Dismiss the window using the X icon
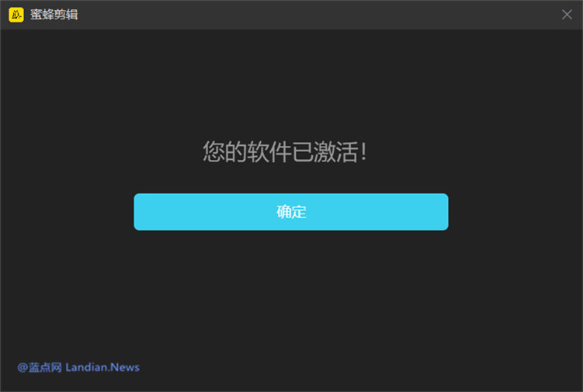 [567, 15]
